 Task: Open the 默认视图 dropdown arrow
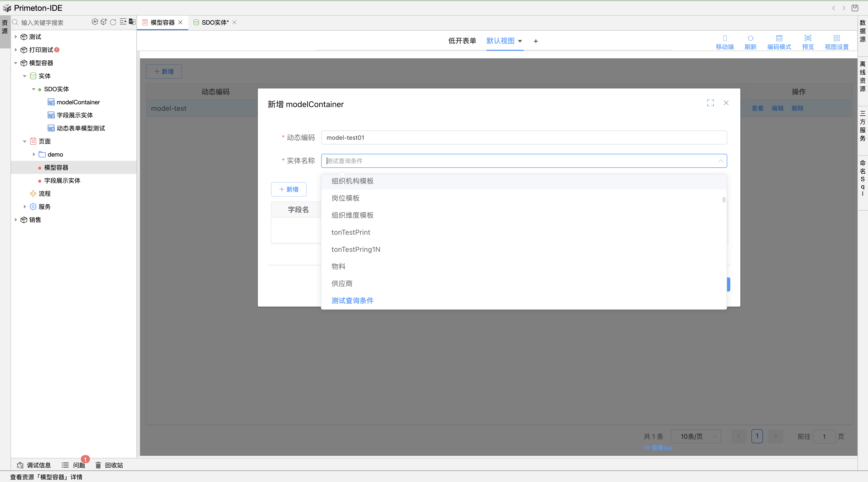(x=520, y=41)
